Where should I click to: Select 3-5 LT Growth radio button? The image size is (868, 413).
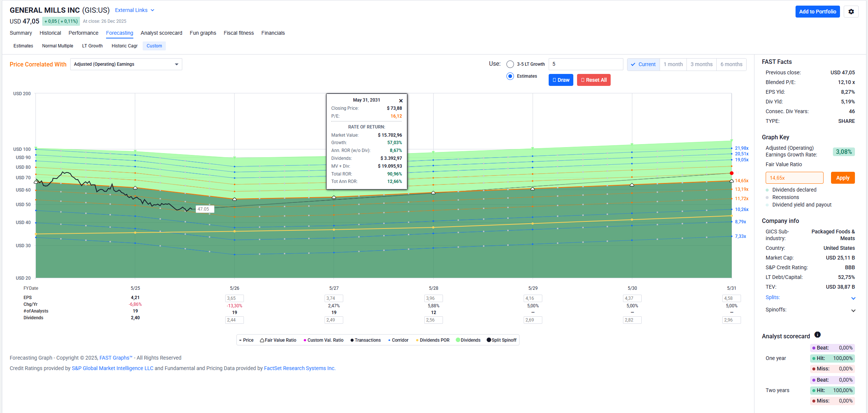click(510, 64)
